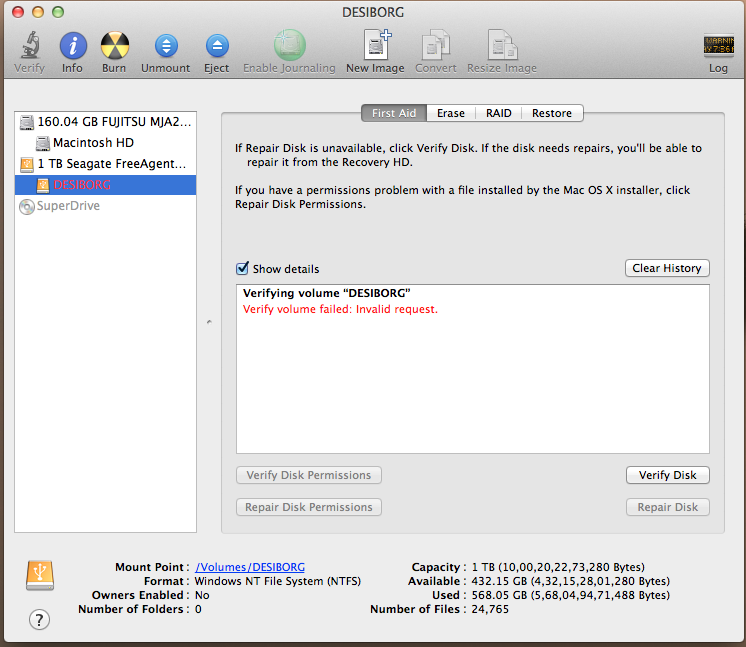Click the Repair Disk button
The image size is (746, 647).
click(x=667, y=507)
